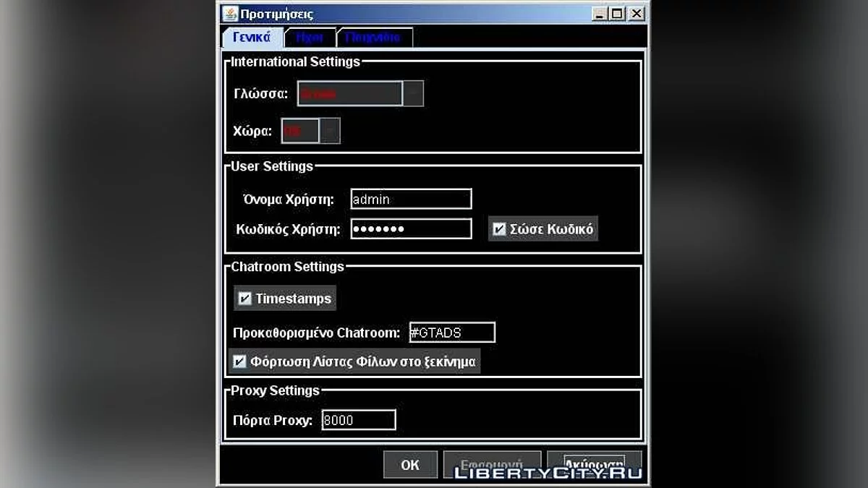Click the Γλώσσα combo box value
The image size is (868, 488).
[350, 94]
